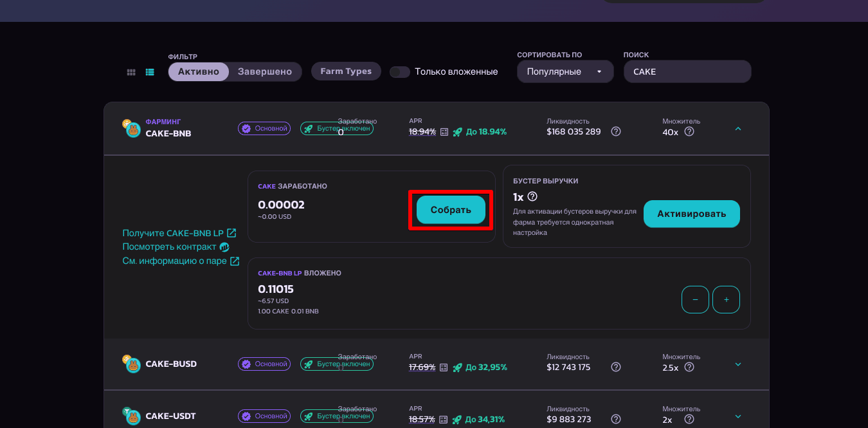Image resolution: width=868 pixels, height=428 pixels.
Task: Click the CAKE-BUSD farm name
Action: pos(171,364)
